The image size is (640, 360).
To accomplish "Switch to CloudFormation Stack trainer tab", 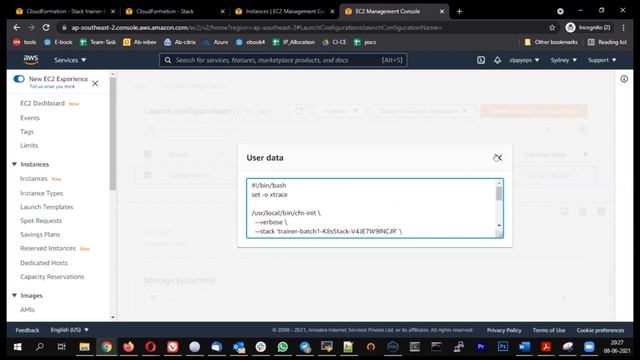I will click(65, 11).
